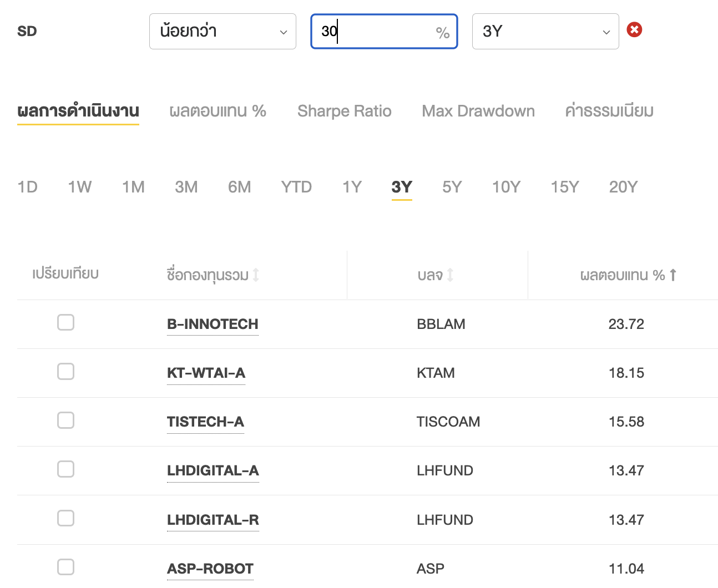Open the ค่าธรรมเนียม tab
The width and height of the screenshot is (718, 588).
609,111
